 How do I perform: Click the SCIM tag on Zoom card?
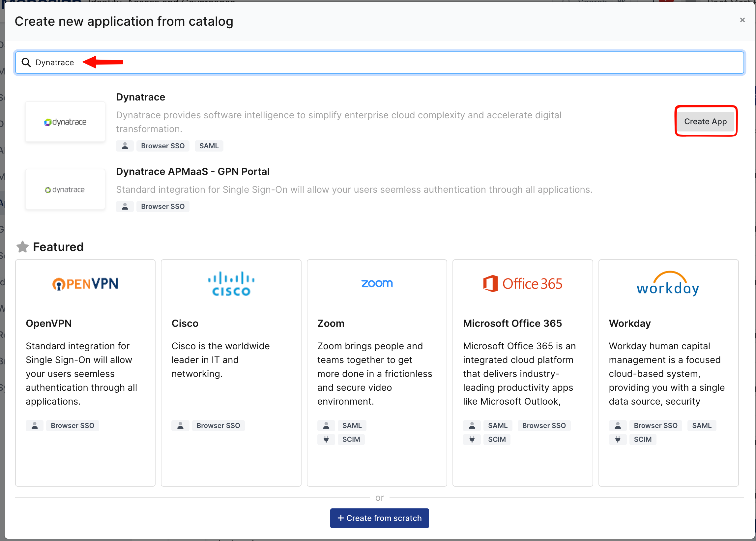pos(351,440)
